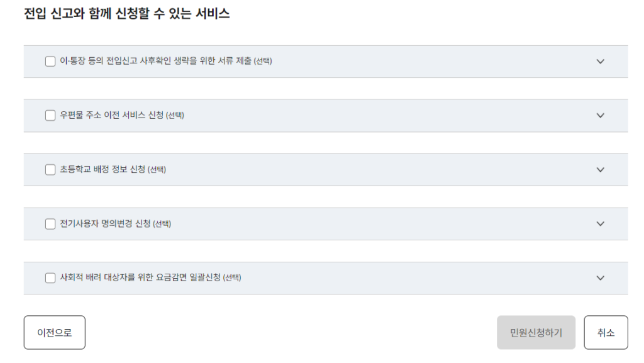The height and width of the screenshot is (363, 644).
Task: Expand 사회적 배려 section with its chevron
Action: tap(600, 277)
